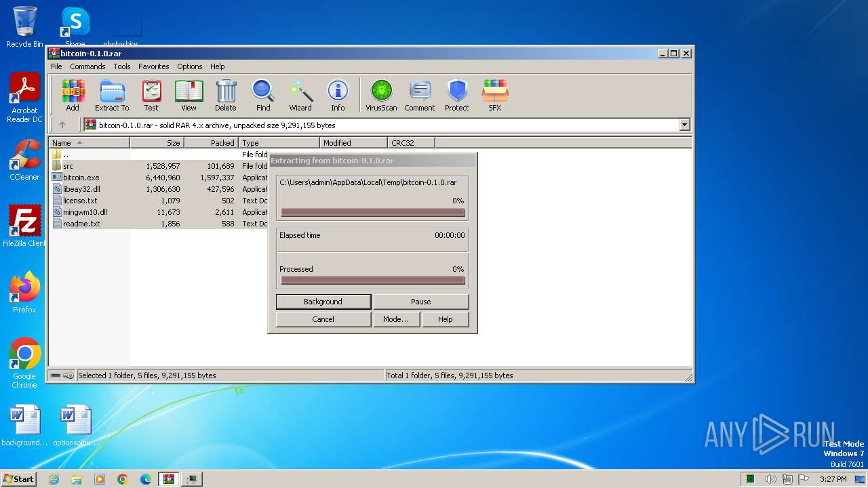Viewport: 868px width, 488px height.
Task: Select readme.txt in file list
Action: pyautogui.click(x=159, y=224)
